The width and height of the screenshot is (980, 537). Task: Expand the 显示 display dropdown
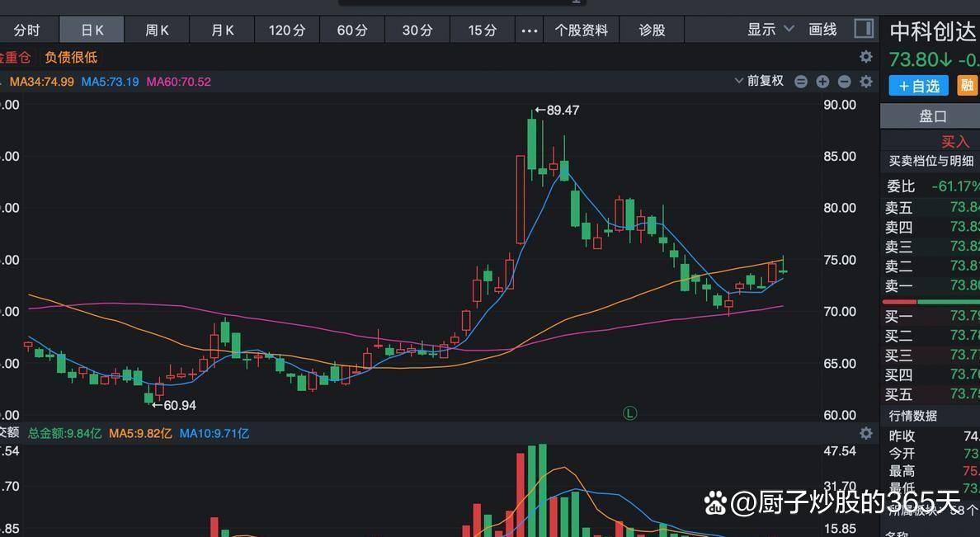tap(770, 30)
